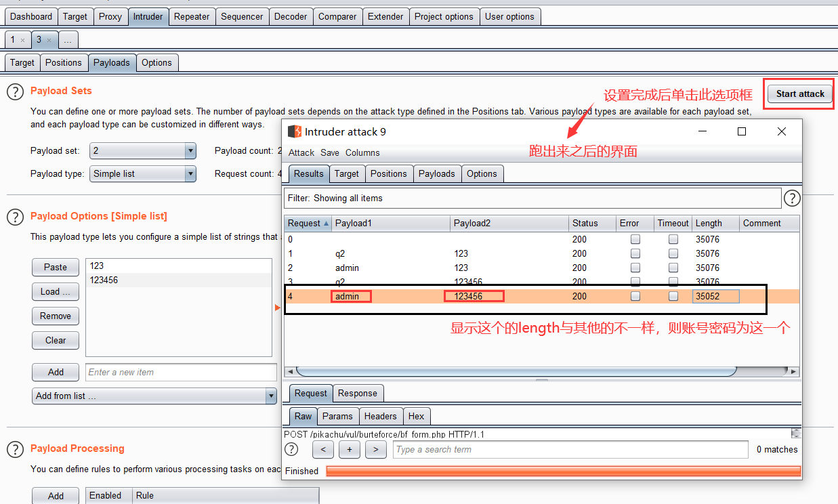
Task: Switch to the Repeater tab
Action: (x=192, y=16)
